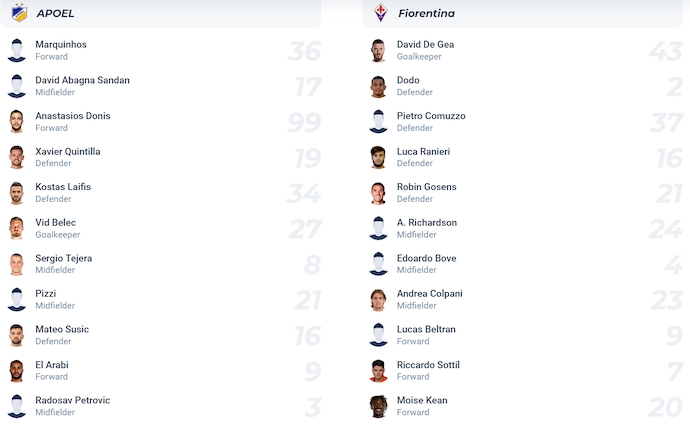Select the Robin Gosens name
Screen dimensions: 690x424
point(426,187)
